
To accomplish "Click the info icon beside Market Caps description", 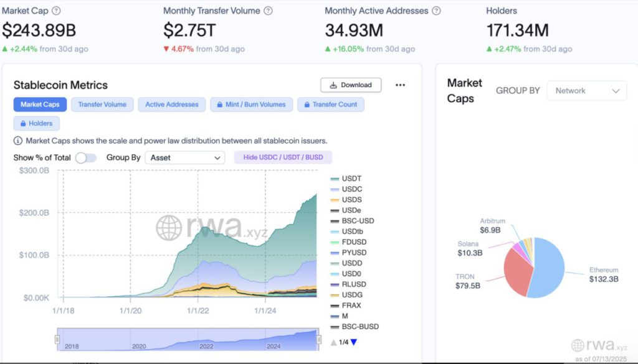I will pyautogui.click(x=18, y=141).
